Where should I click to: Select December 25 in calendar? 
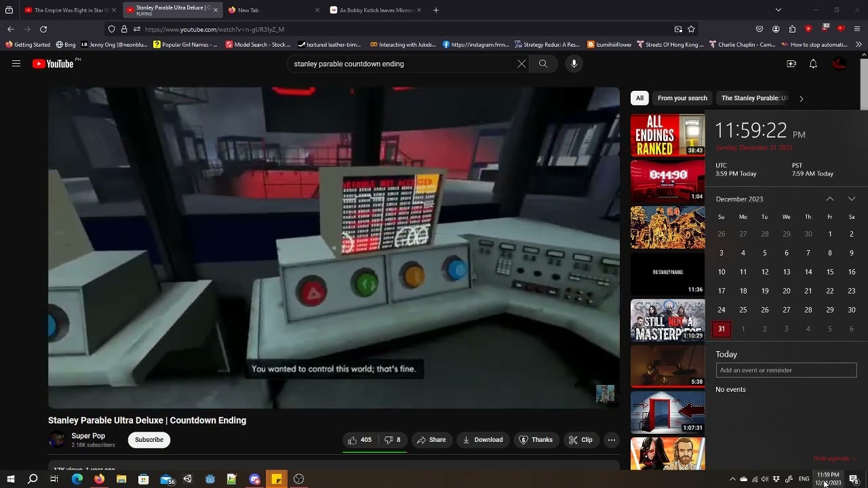743,310
